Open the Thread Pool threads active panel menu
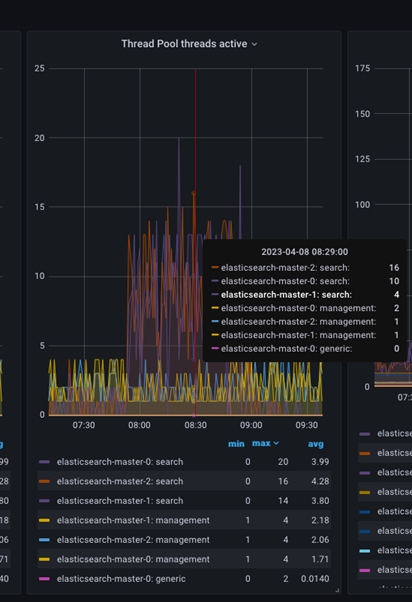The width and height of the screenshot is (412, 602). [189, 44]
